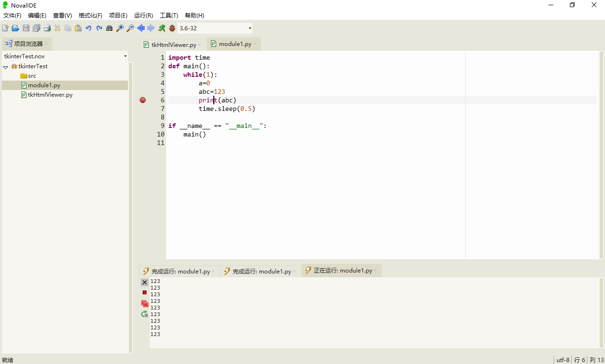Switch to the tkHtmlViewer.py editor tab
Viewport: 605px width, 364px height.
coord(173,45)
